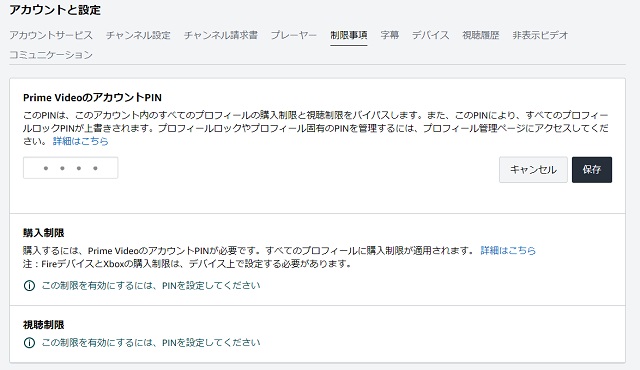This screenshot has height=370, width=640.
Task: Save the PIN with 保存 button
Action: point(592,170)
